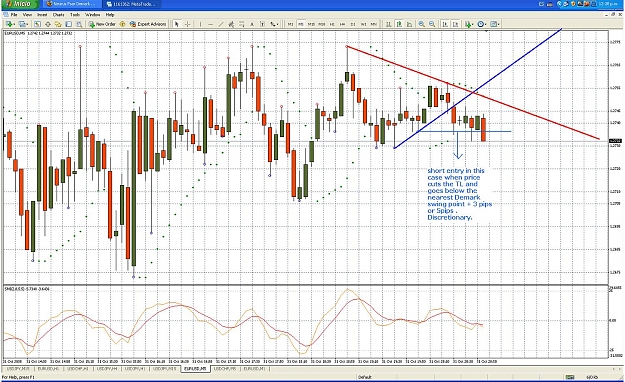This screenshot has width=625, height=382.
Task: Switch to the EURUSD,M1 chart tab
Action: [x=254, y=369]
